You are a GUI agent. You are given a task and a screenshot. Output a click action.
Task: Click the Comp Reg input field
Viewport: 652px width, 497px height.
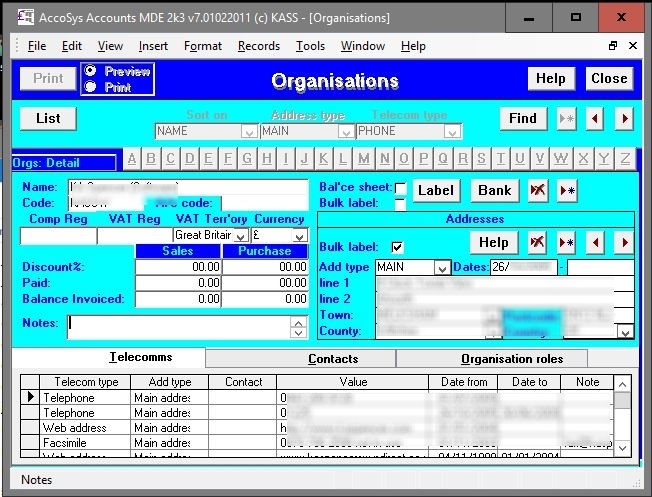coord(58,236)
